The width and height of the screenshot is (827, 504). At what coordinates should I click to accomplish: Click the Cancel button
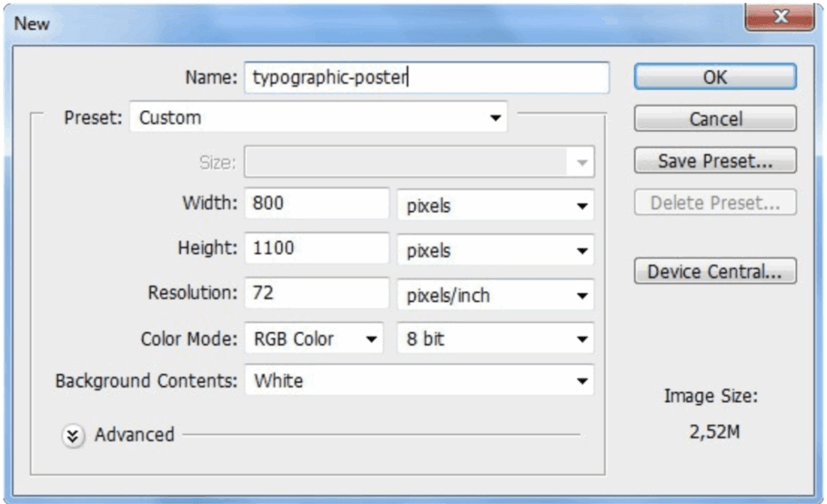point(715,119)
